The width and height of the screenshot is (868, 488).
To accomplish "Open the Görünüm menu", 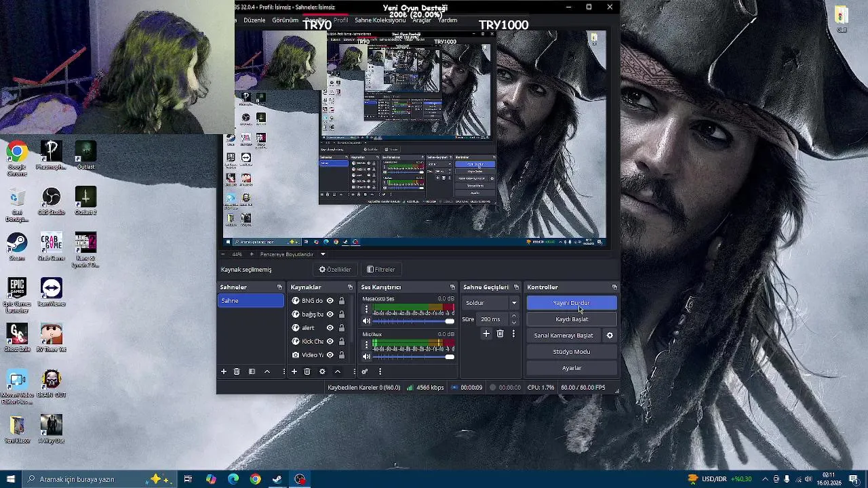I will (285, 20).
